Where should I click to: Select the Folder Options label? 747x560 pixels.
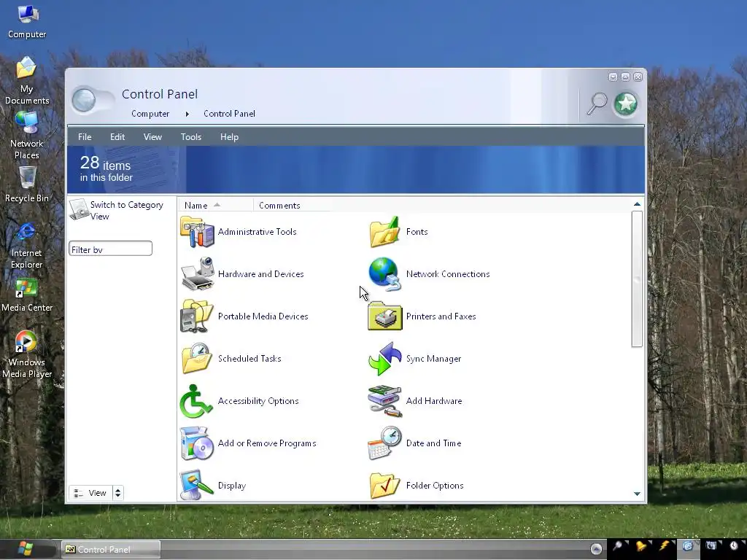click(x=435, y=486)
